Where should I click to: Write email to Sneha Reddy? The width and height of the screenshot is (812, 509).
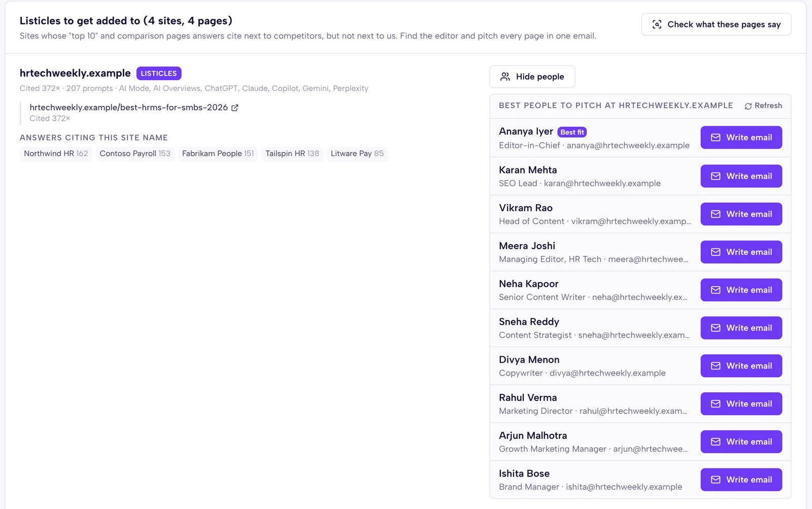(741, 328)
